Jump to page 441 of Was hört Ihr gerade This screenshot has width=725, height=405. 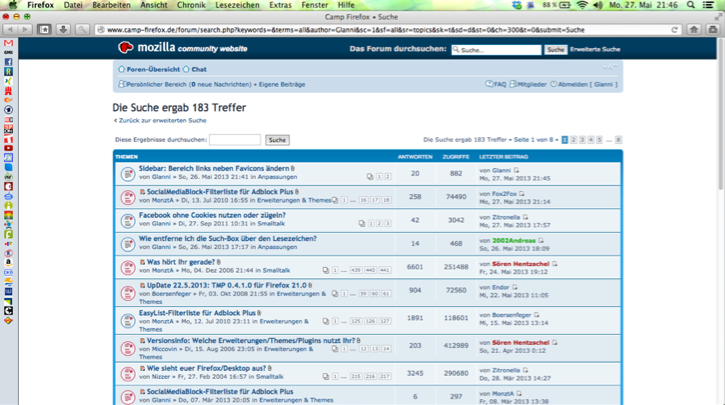pos(385,270)
